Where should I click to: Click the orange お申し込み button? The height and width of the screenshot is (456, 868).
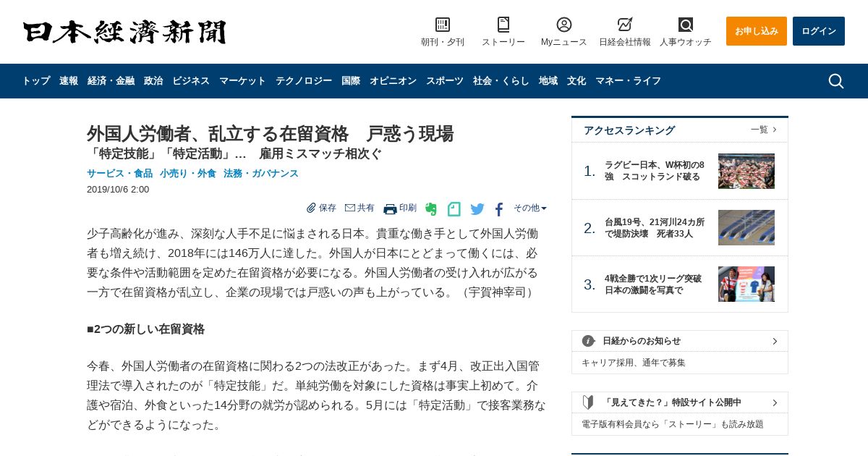757,31
